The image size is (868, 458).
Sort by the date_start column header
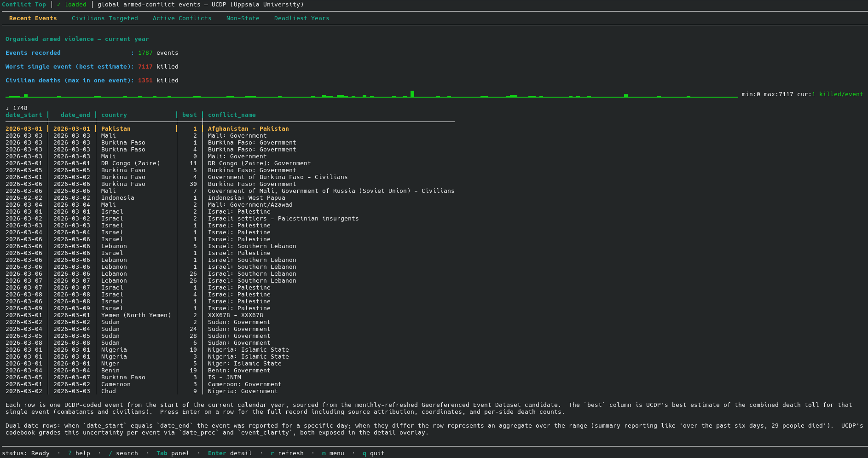[x=23, y=115]
